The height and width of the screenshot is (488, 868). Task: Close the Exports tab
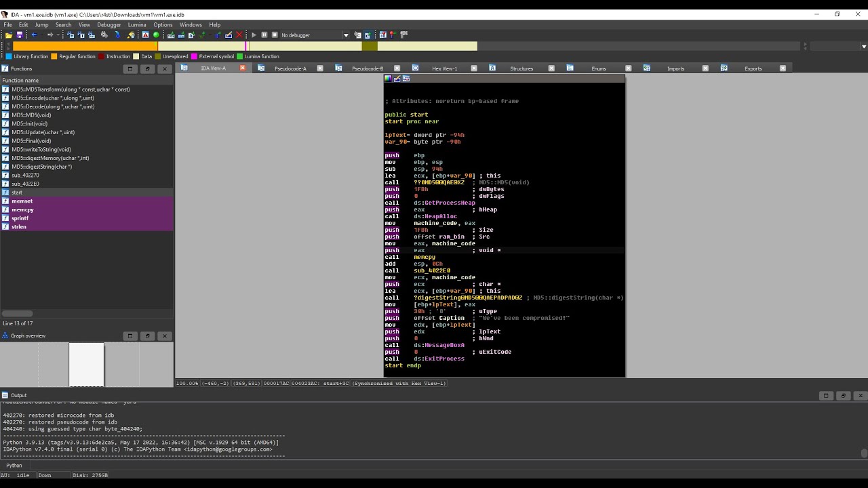783,68
